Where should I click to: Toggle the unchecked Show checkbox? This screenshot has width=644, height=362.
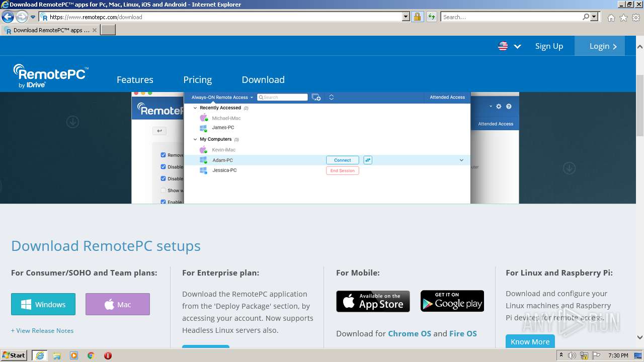pyautogui.click(x=163, y=191)
